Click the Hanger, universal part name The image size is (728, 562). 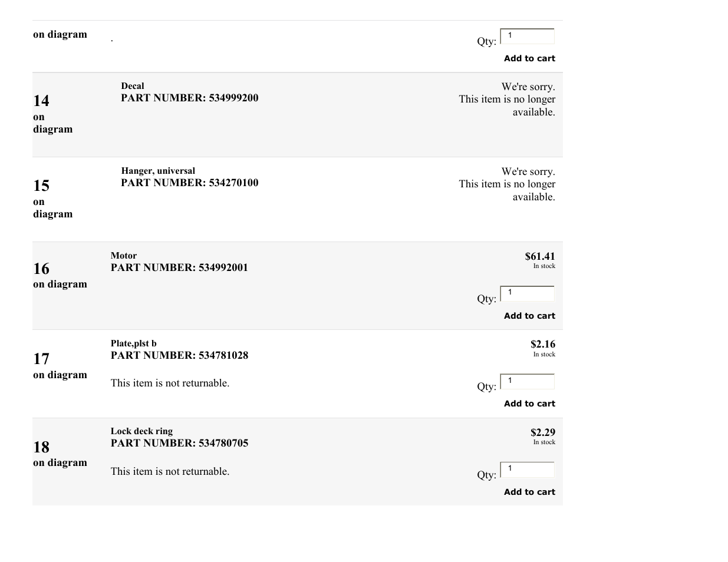coord(158,171)
